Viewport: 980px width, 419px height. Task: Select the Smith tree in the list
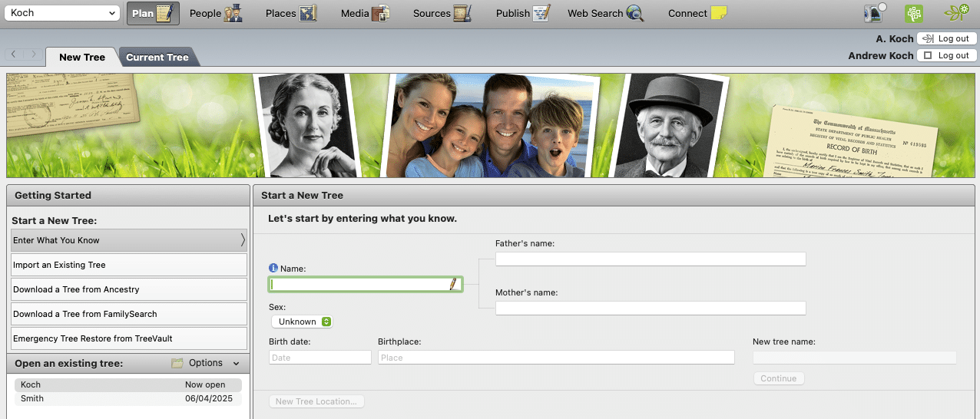click(127, 399)
